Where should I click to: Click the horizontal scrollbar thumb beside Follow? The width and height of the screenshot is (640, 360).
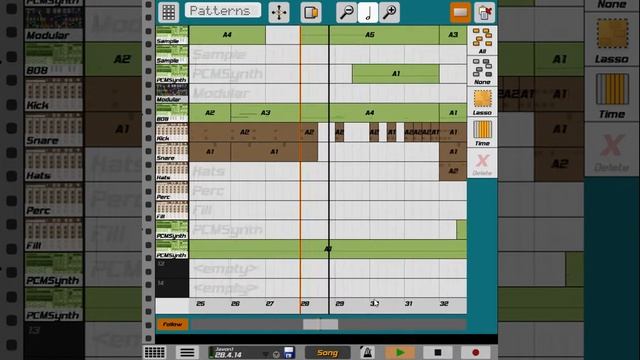(x=320, y=324)
